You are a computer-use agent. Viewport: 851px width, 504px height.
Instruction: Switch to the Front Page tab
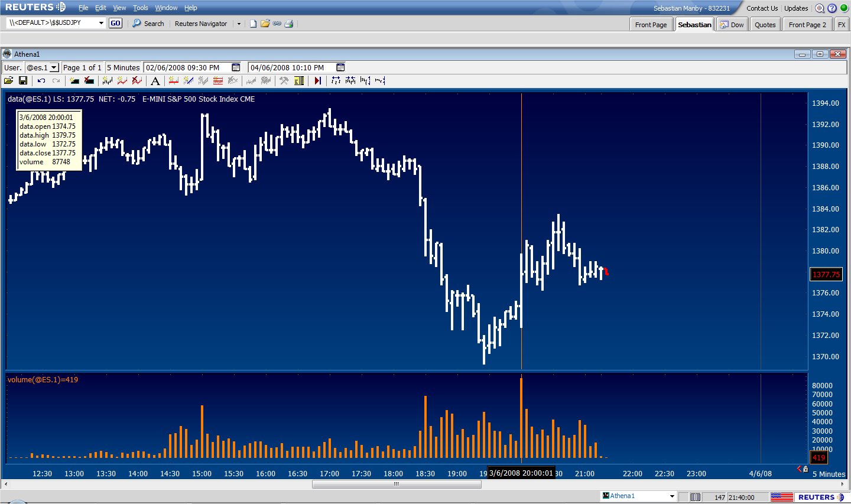coord(651,25)
